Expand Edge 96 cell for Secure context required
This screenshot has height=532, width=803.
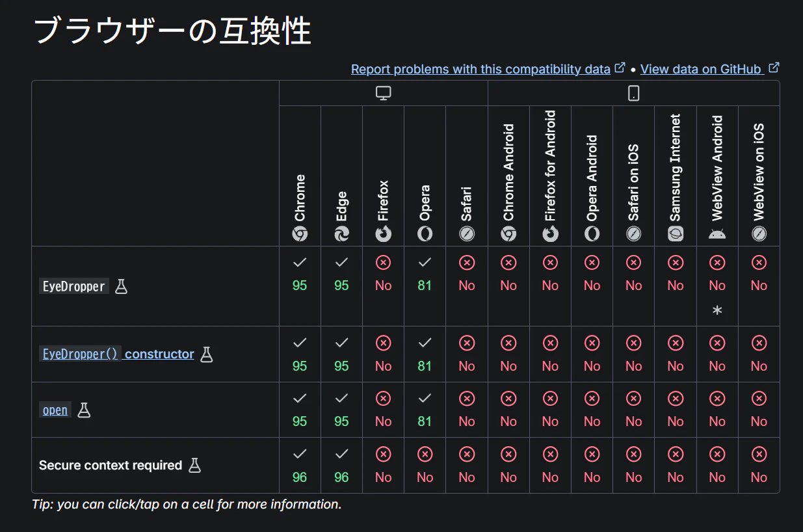tap(341, 465)
